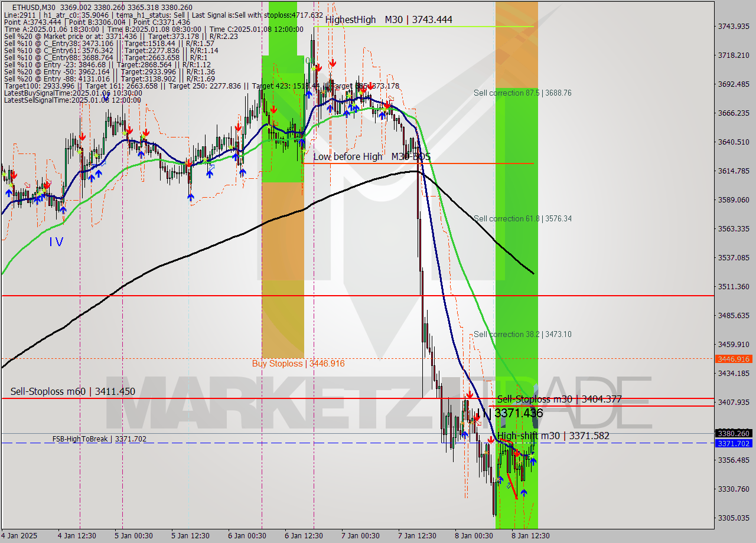Image resolution: width=756 pixels, height=543 pixels.
Task: Select the Buy Stoploss 3446.916 label
Action: (298, 364)
